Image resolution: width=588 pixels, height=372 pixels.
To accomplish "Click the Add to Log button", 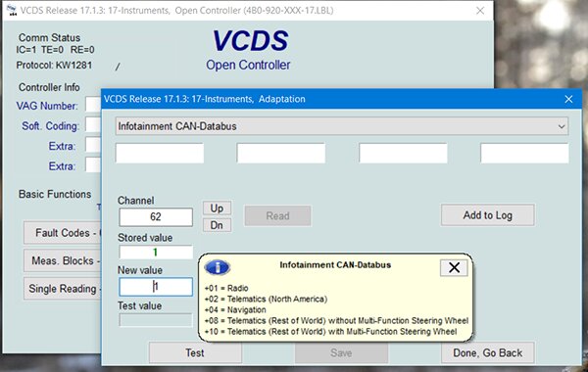I will [487, 215].
